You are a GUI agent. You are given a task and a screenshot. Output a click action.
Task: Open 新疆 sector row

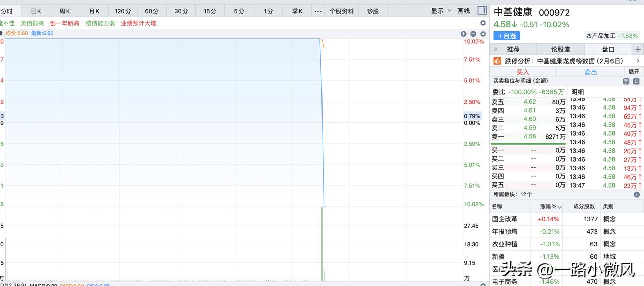pos(566,256)
